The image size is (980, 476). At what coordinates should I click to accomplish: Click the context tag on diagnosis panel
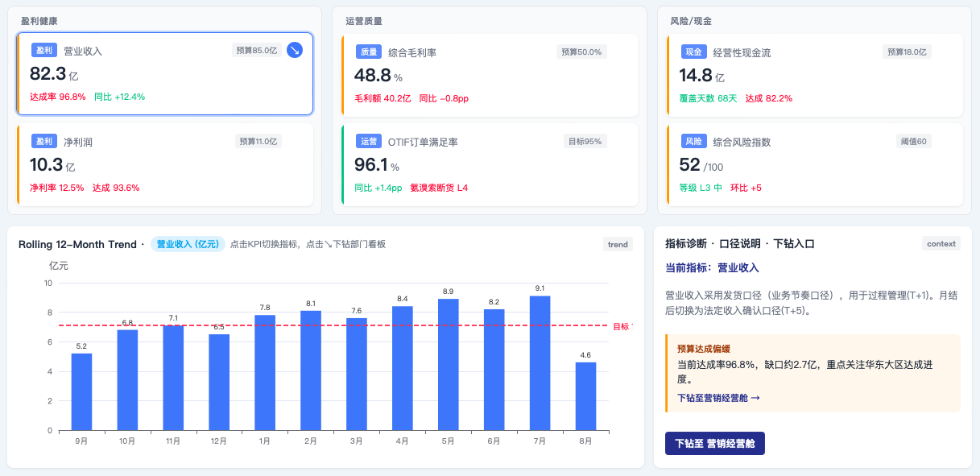coord(941,243)
